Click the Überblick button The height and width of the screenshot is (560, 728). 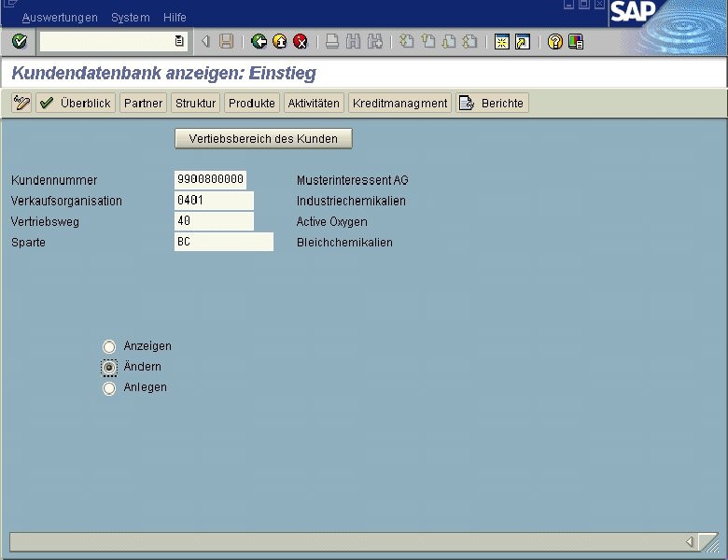(x=76, y=103)
